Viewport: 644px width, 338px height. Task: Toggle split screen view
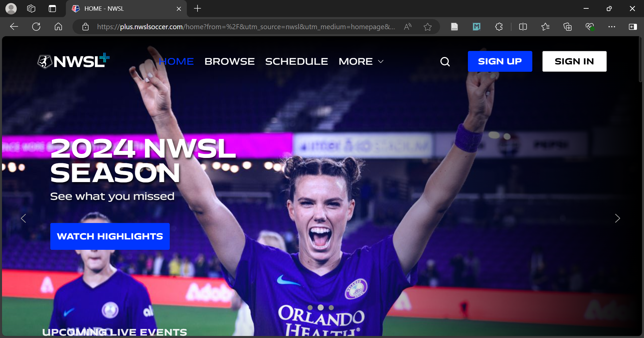523,27
